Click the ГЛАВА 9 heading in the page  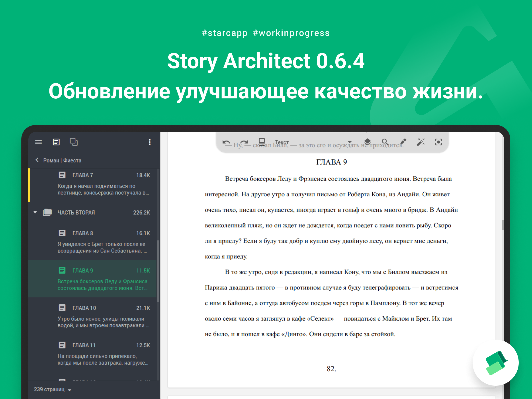(331, 162)
